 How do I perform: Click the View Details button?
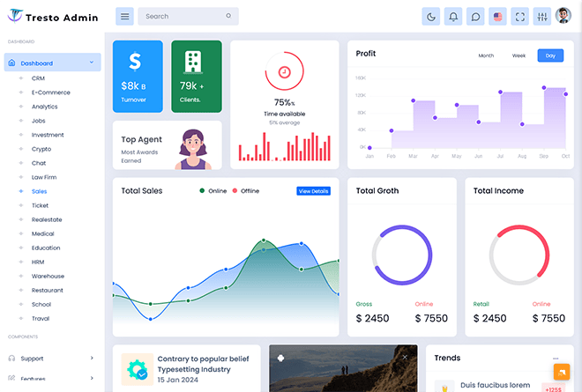point(313,191)
